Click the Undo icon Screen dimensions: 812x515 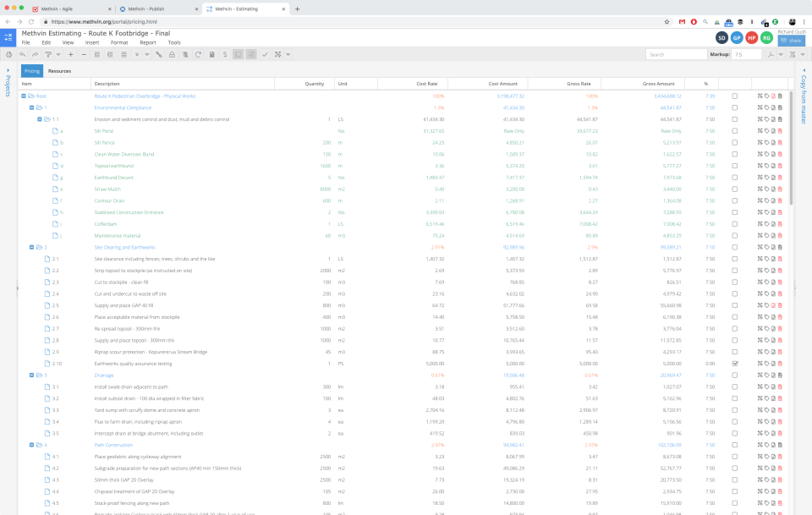point(22,54)
